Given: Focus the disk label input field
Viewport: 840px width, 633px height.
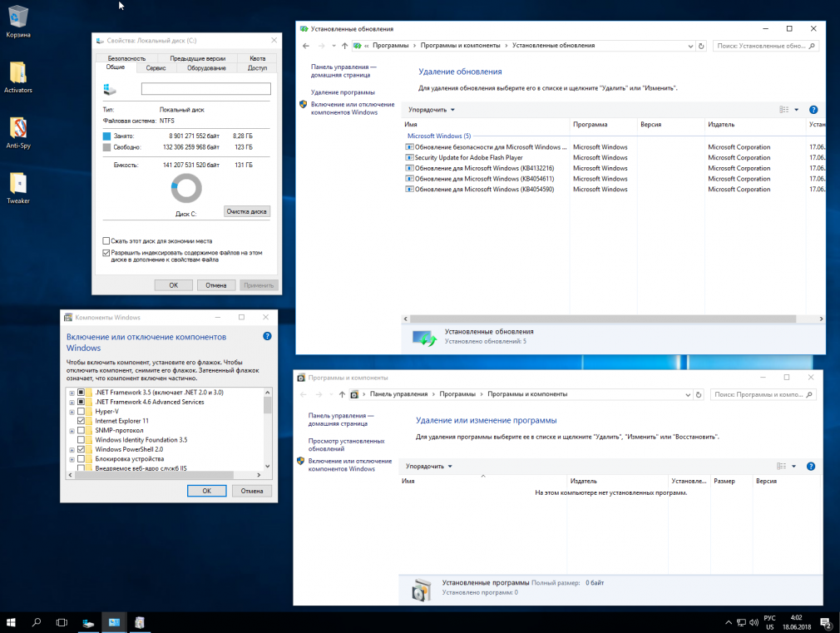Looking at the screenshot, I should pyautogui.click(x=205, y=89).
